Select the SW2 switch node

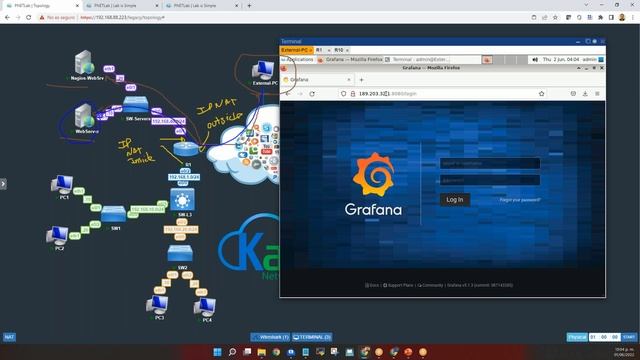(x=180, y=253)
